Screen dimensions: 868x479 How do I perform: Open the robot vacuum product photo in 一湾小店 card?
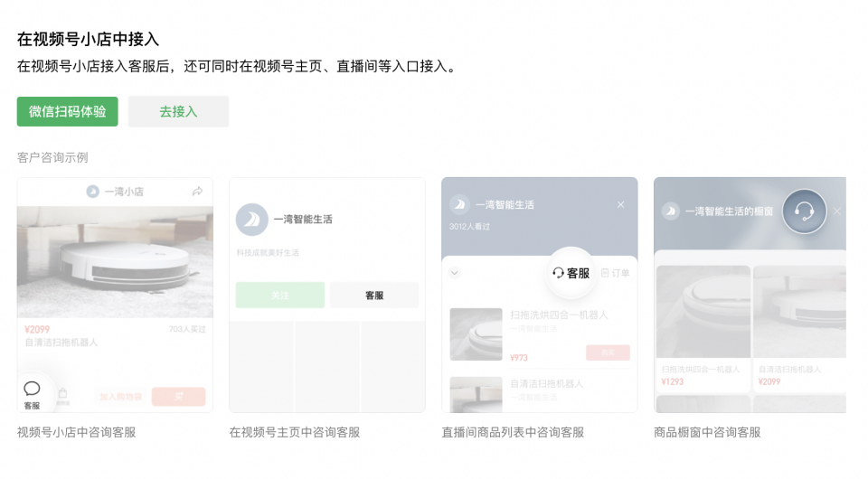pyautogui.click(x=115, y=262)
